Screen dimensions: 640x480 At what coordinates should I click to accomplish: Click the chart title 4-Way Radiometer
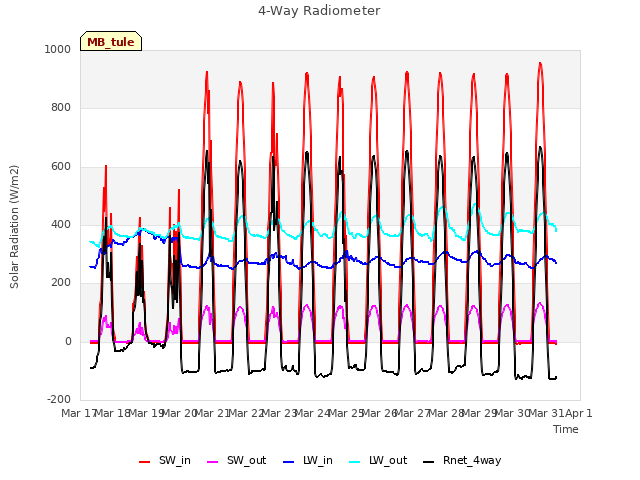tap(319, 11)
